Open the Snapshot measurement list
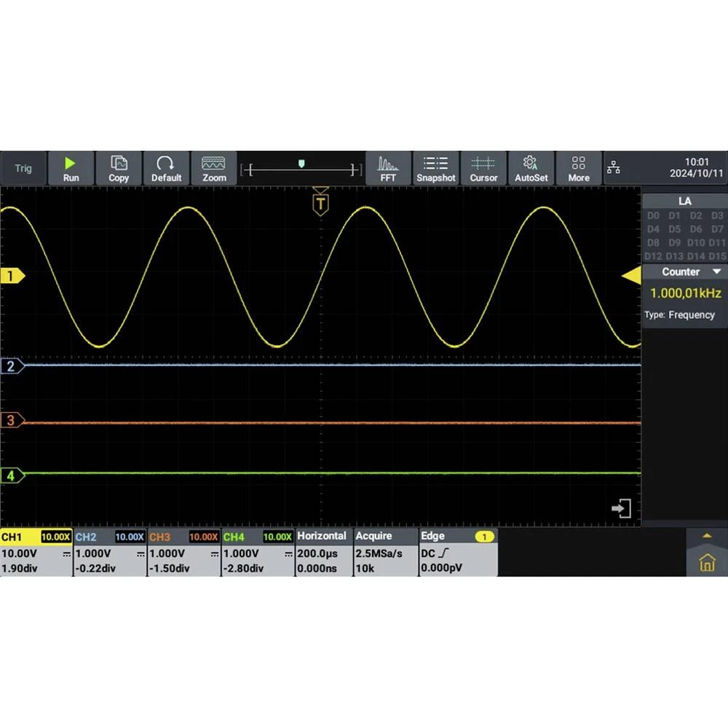728x728 pixels. coord(436,168)
